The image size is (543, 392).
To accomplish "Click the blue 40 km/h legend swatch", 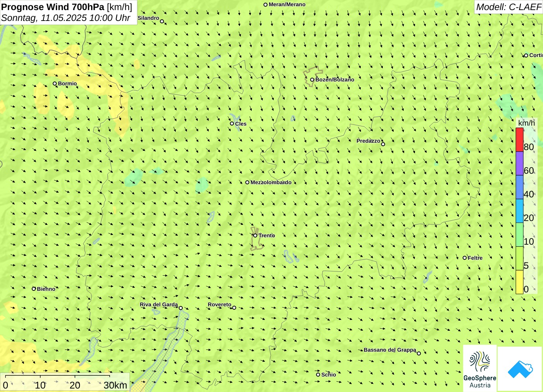I will click(519, 187).
